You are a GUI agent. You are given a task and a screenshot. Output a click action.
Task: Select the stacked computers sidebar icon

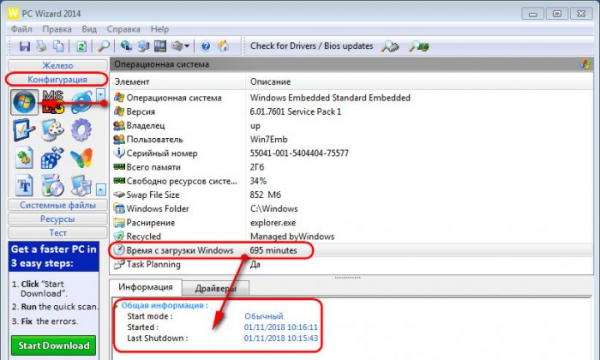(81, 185)
